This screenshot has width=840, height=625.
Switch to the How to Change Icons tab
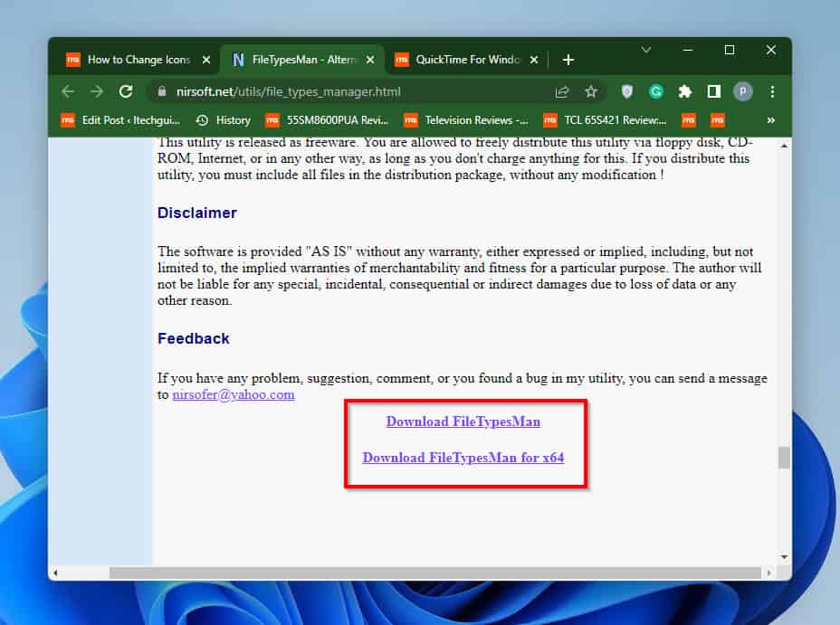pyautogui.click(x=138, y=60)
